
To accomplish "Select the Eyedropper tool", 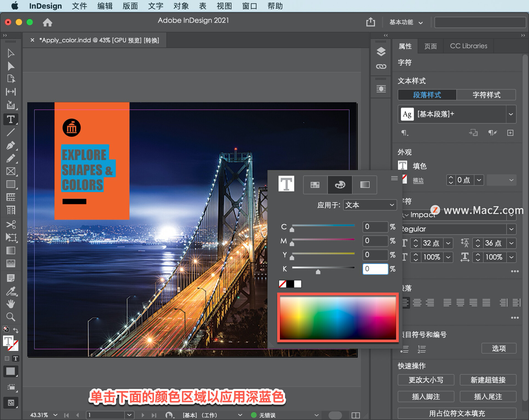I will 11,291.
